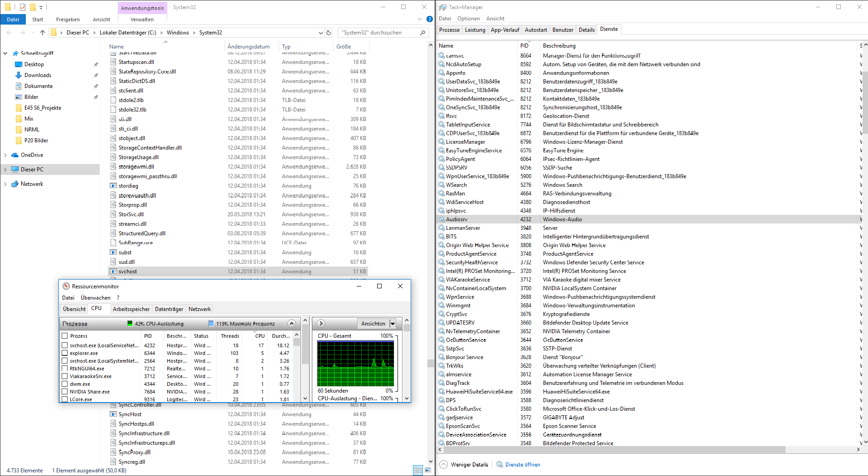Collapse the Prozesse section in Ressourcenmonitor
Screen dimensions: 868x476
[x=292, y=324]
